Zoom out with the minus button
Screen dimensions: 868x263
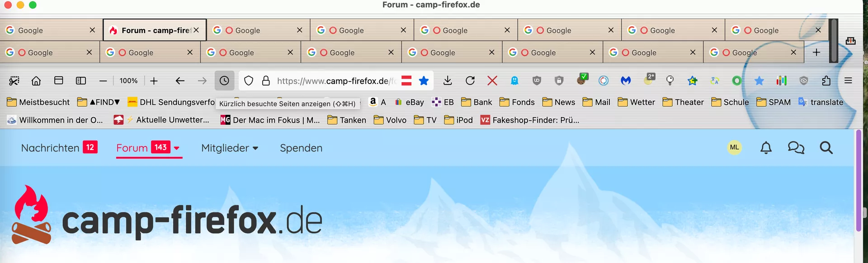tap(103, 81)
